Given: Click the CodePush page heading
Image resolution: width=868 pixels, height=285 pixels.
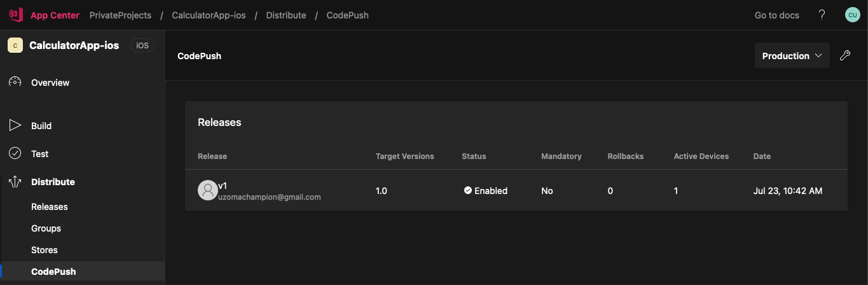Looking at the screenshot, I should 199,56.
